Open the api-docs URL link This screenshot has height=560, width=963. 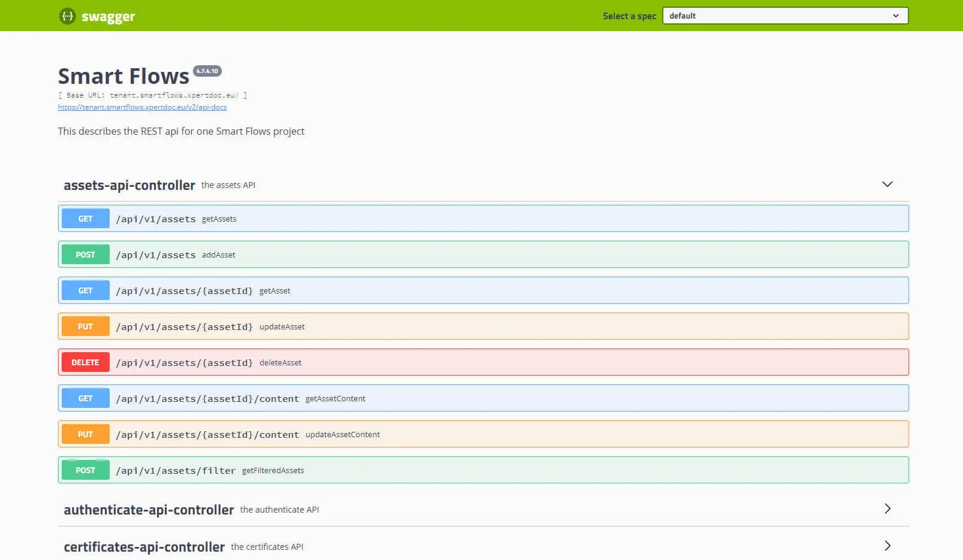(x=142, y=107)
